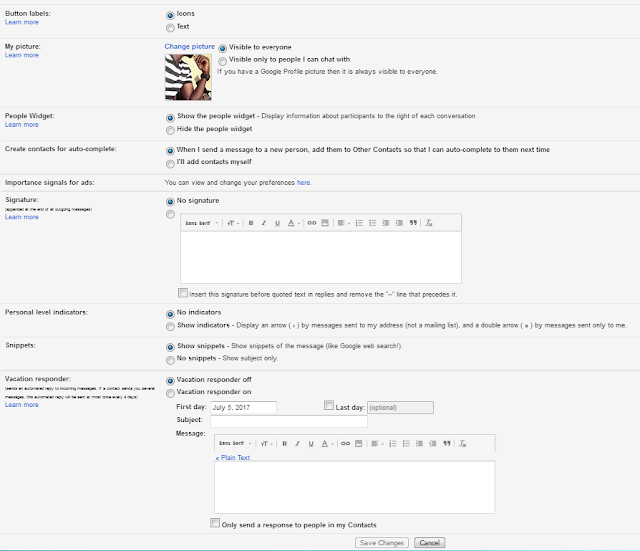Viewport: 640px width, 551px height.
Task: Focus the vacation Subject field
Action: (289, 421)
